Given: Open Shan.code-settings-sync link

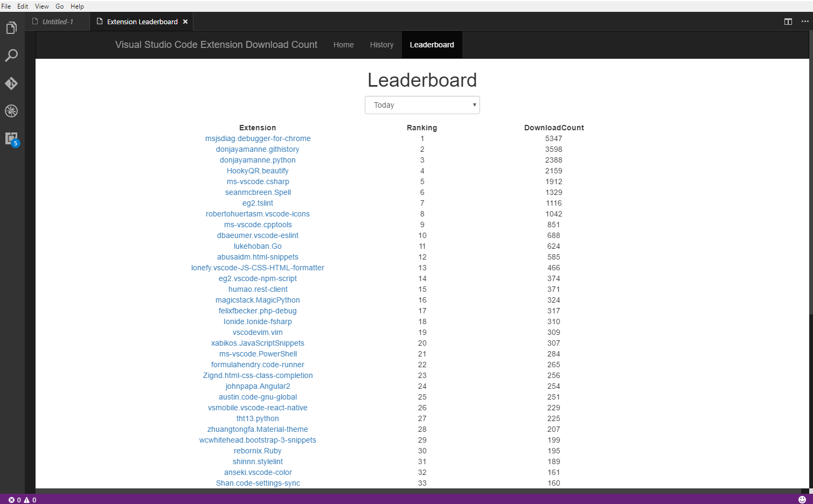Looking at the screenshot, I should point(258,483).
